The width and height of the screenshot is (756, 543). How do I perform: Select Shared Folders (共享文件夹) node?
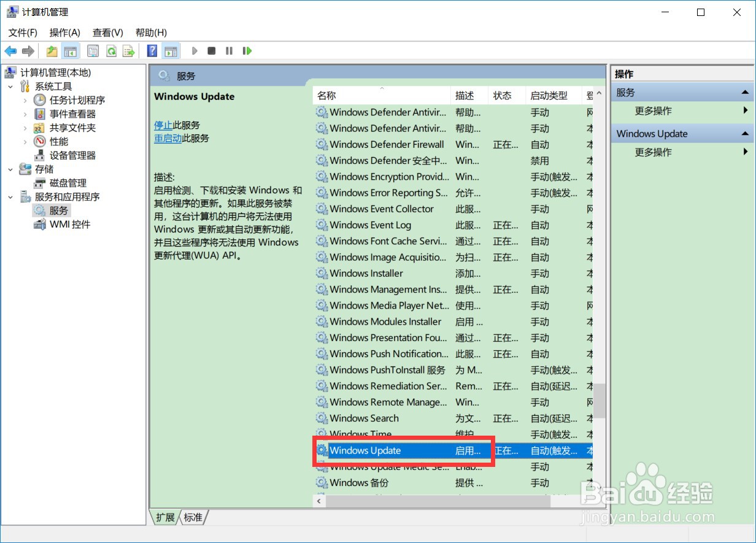pyautogui.click(x=72, y=128)
